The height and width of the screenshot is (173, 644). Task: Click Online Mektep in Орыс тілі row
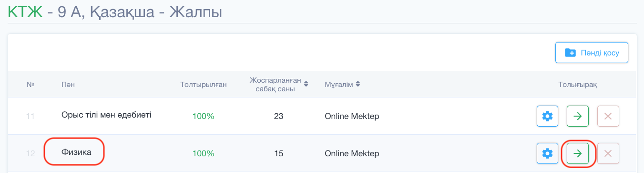click(x=352, y=116)
